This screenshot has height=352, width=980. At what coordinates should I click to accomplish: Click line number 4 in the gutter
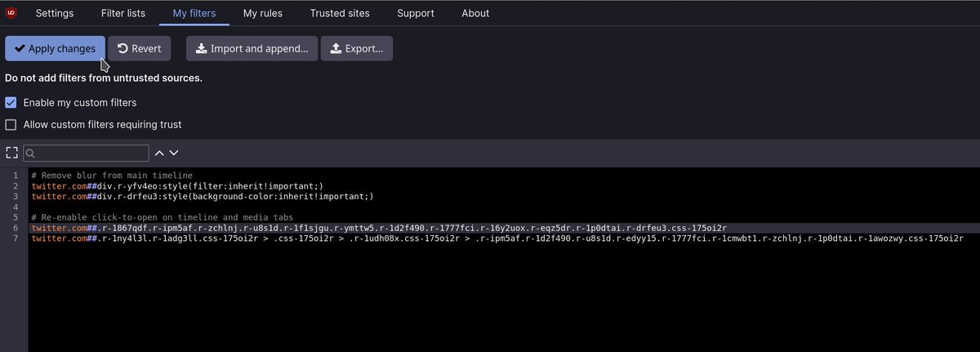pyautogui.click(x=15, y=207)
